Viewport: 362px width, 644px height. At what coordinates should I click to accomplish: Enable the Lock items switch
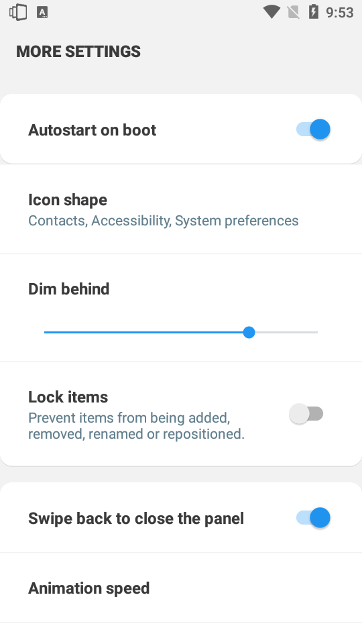(306, 414)
